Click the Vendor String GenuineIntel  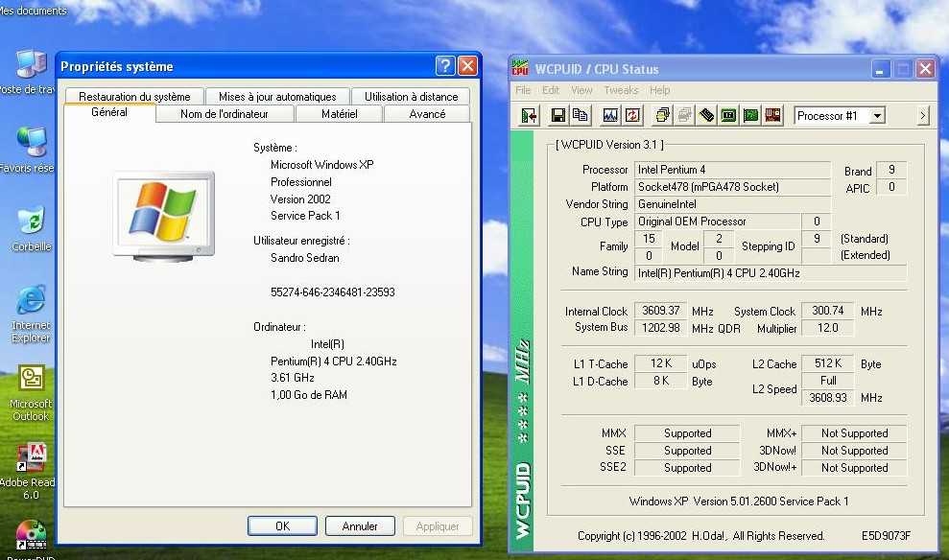click(732, 204)
